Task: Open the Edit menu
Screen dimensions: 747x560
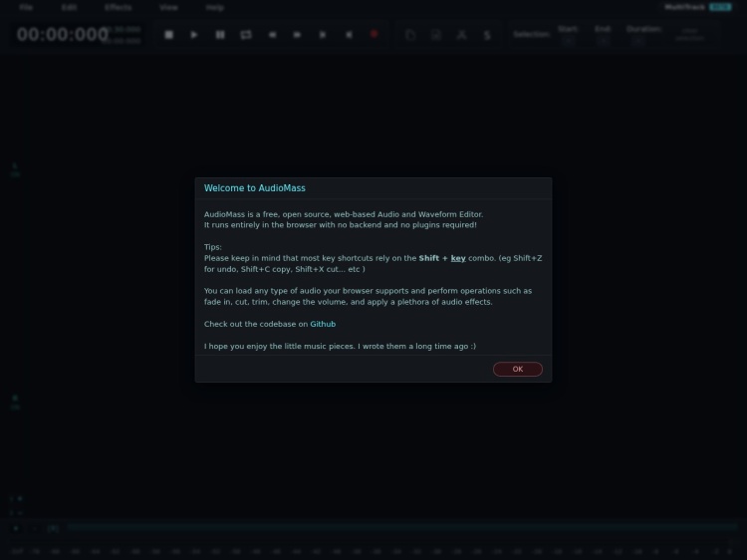Action: pos(69,7)
